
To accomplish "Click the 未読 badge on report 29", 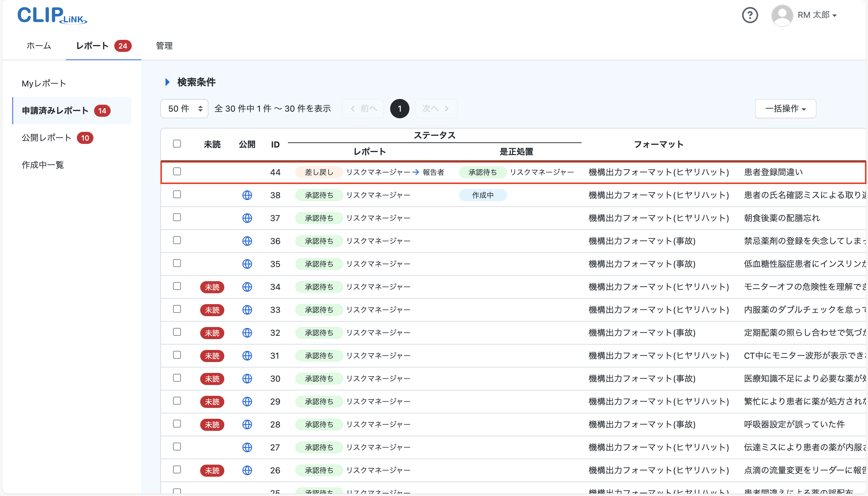I will (212, 402).
